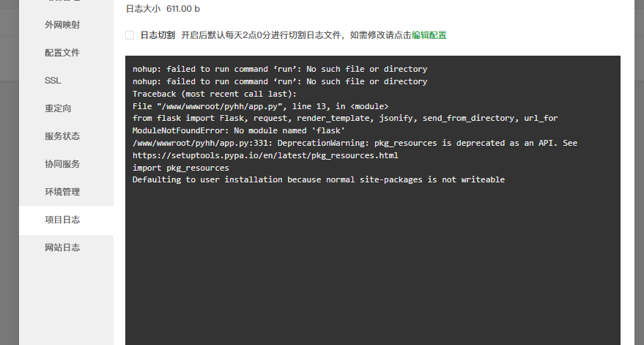Click the 611.00 b log size value
The width and height of the screenshot is (644, 345).
point(183,9)
